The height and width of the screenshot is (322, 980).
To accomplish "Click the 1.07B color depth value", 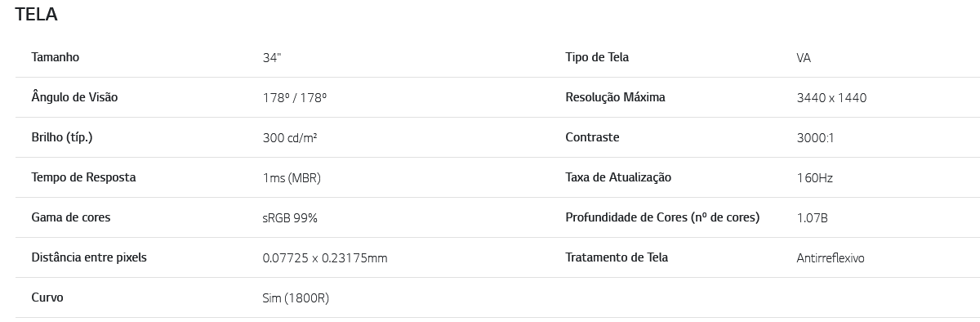I will (813, 218).
